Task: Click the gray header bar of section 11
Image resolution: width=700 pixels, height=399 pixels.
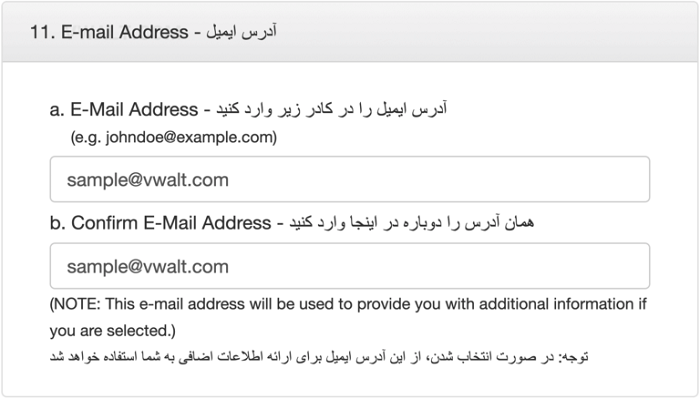Action: pyautogui.click(x=350, y=32)
